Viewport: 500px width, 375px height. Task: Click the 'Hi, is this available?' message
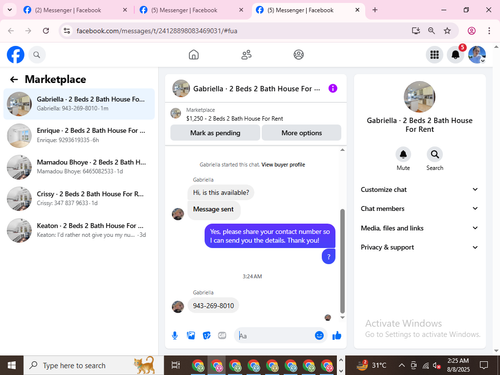pyautogui.click(x=221, y=192)
